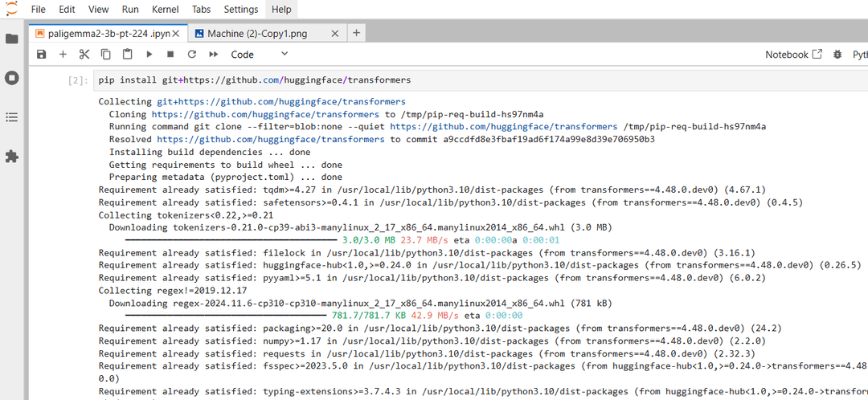Open the Extension Manager puzzle icon

click(11, 157)
